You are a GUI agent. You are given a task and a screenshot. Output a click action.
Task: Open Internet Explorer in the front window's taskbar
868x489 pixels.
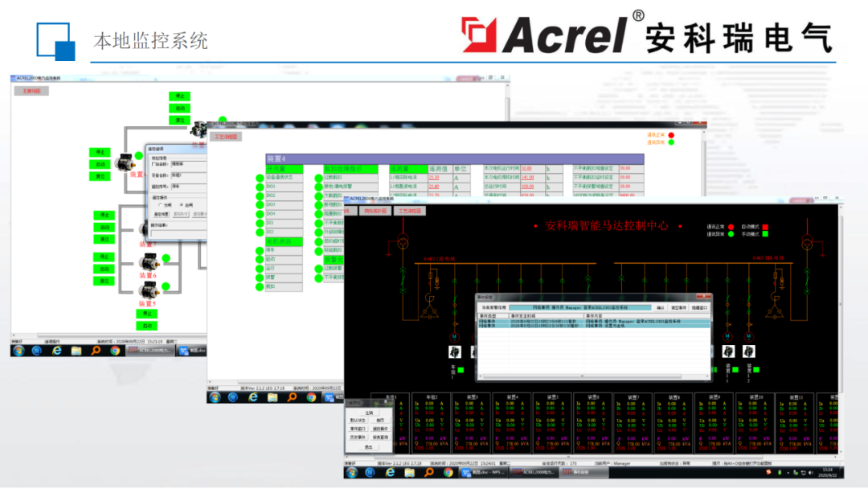click(391, 472)
